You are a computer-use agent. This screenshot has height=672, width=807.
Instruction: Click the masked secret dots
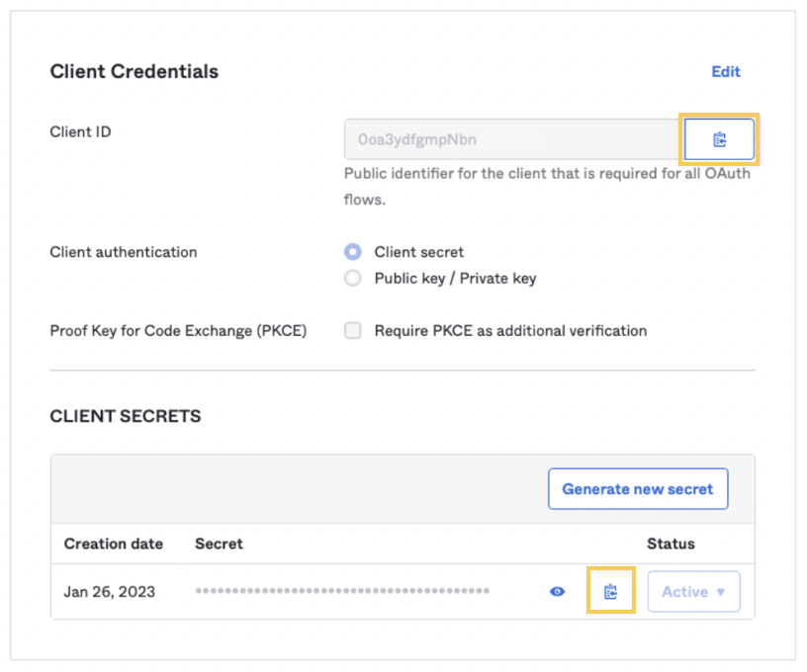point(342,591)
